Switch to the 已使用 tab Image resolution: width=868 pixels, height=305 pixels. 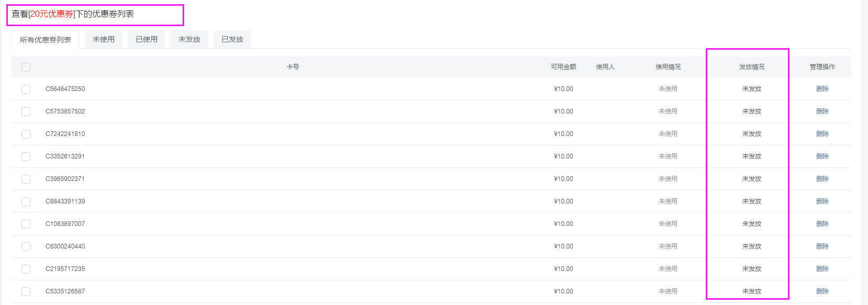coord(146,39)
